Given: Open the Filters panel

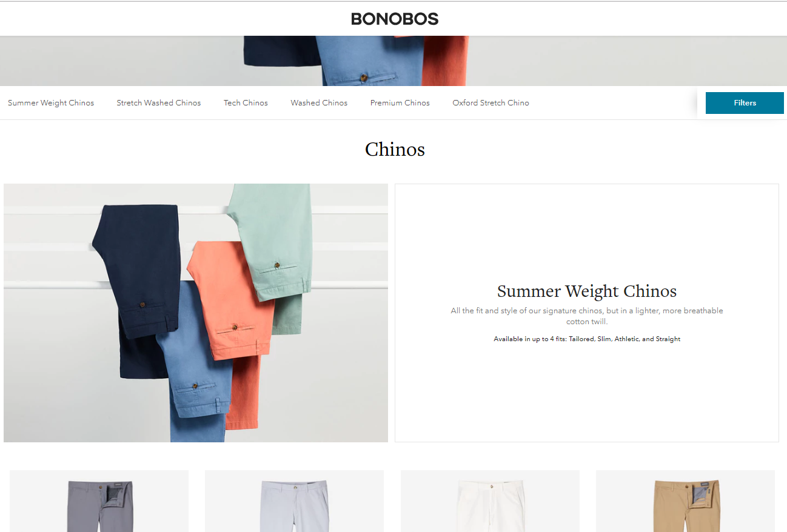Looking at the screenshot, I should (x=745, y=103).
